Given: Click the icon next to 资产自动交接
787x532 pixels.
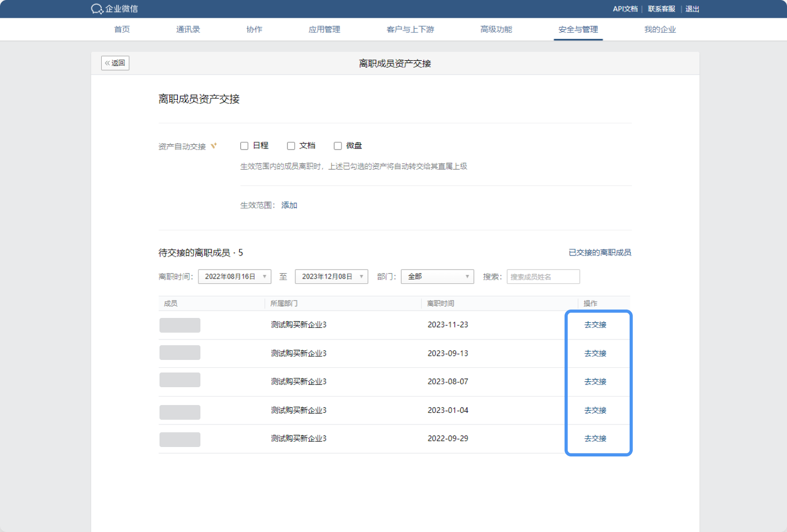Looking at the screenshot, I should click(x=214, y=146).
